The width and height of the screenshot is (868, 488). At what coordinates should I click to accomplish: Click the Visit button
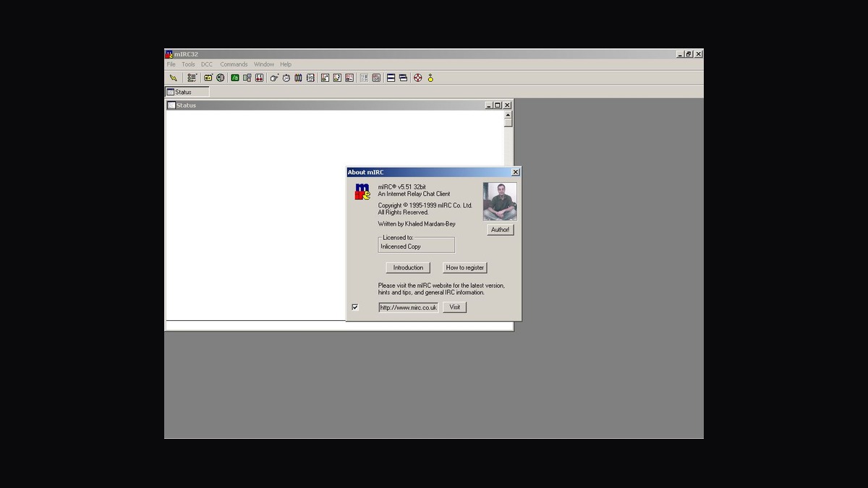(x=455, y=307)
